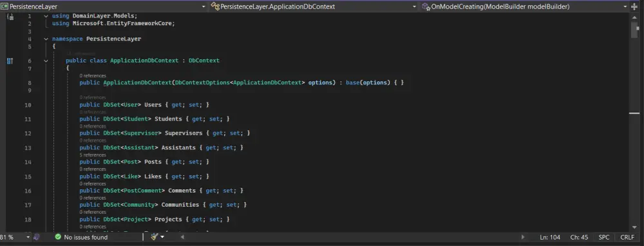The width and height of the screenshot is (644, 246).
Task: Click base(options) in the constructor line
Action: coord(368,82)
